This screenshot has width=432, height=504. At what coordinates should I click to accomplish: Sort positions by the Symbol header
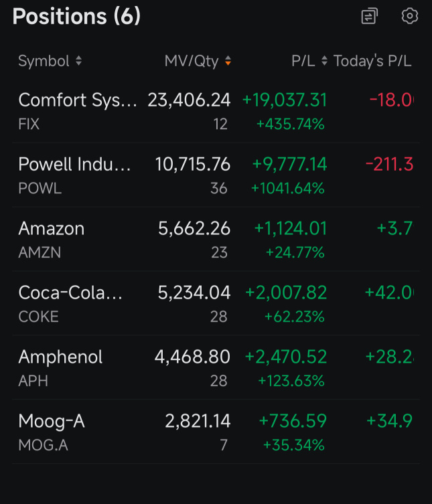44,61
